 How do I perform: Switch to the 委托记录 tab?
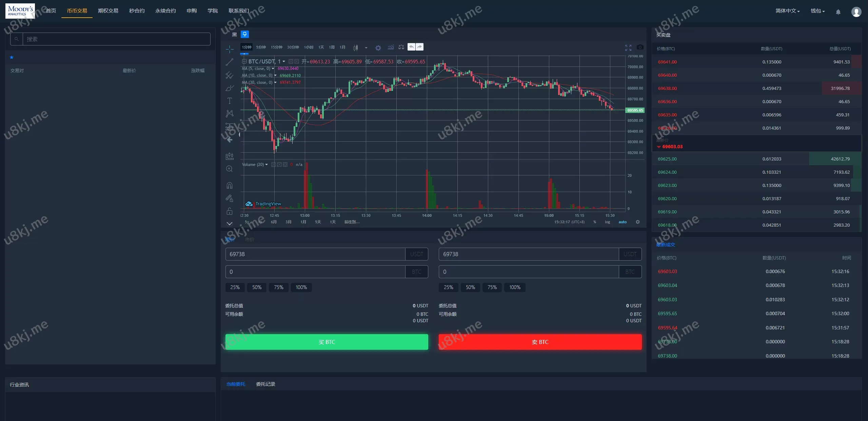265,384
